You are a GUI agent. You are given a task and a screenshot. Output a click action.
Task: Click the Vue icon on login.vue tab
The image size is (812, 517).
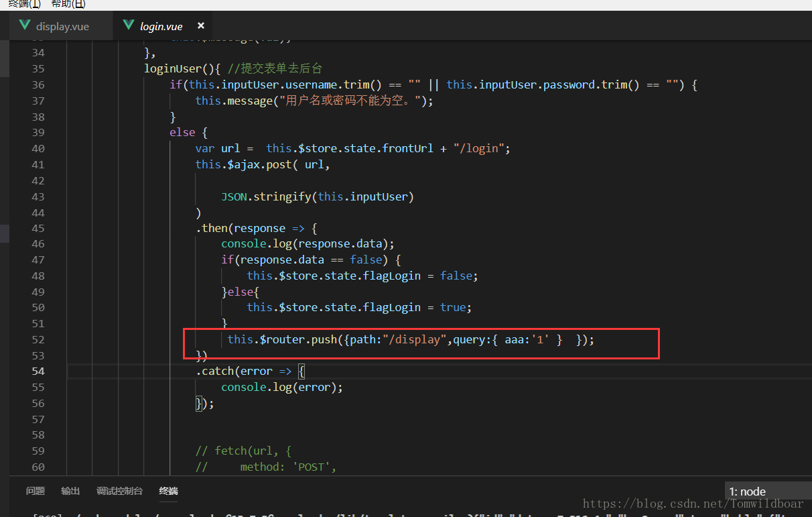pyautogui.click(x=129, y=26)
